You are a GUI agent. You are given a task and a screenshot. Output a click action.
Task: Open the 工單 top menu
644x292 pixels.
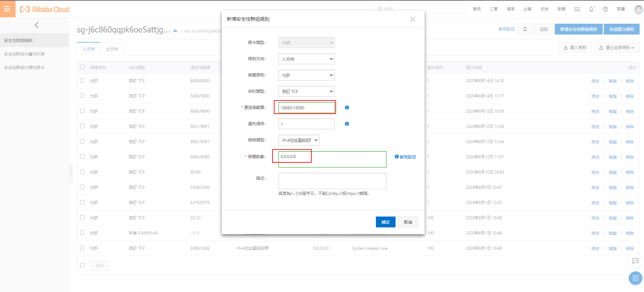(494, 9)
